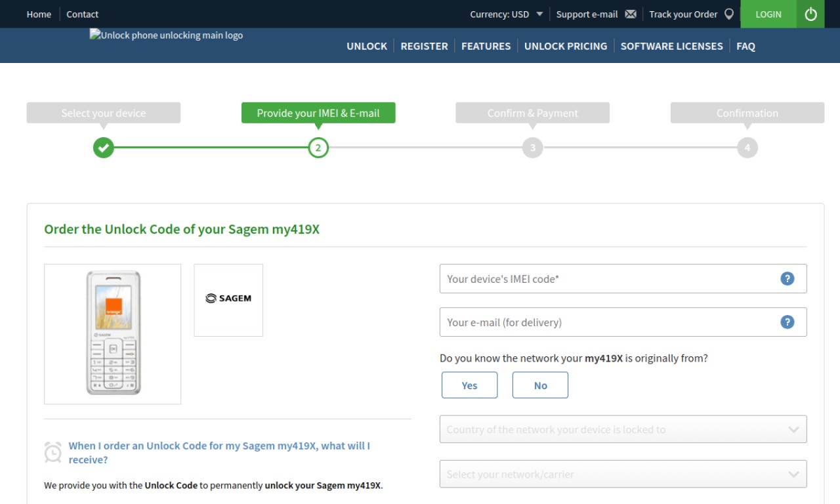Click the green LOGIN button

[768, 14]
